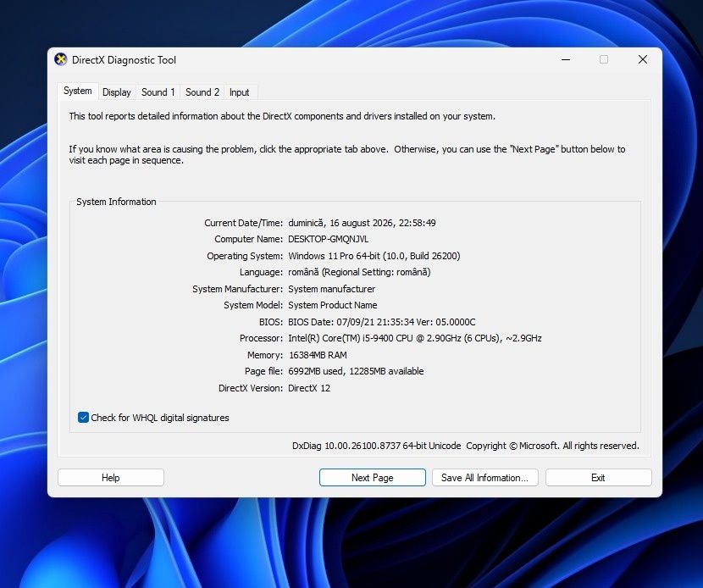Click the BIOS Date value text
This screenshot has width=703, height=588.
point(381,322)
